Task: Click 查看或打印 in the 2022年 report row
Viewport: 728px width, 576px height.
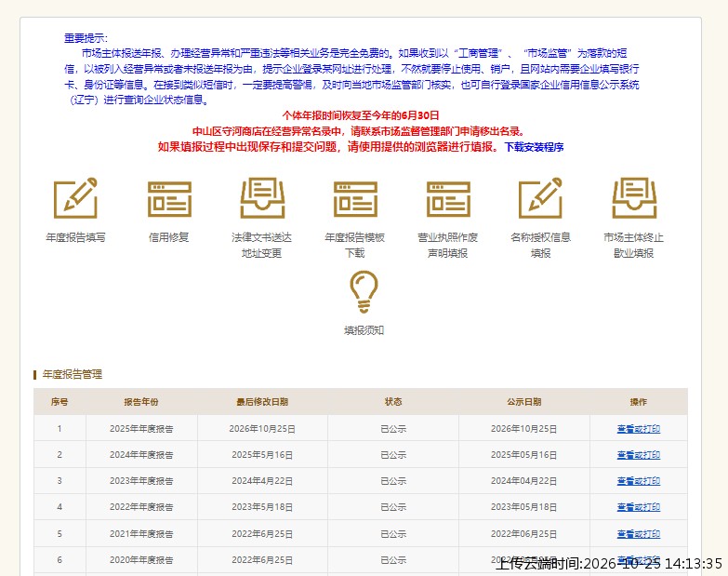Action: 639,507
